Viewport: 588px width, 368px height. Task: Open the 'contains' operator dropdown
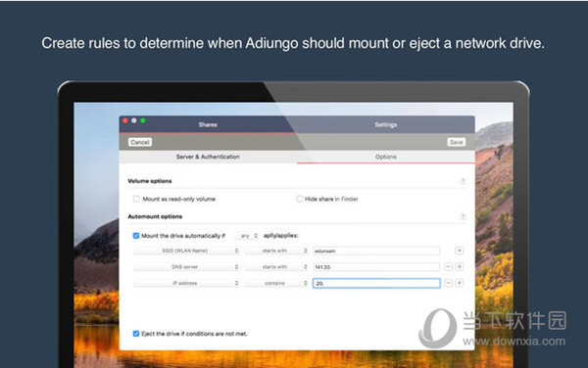pos(276,283)
